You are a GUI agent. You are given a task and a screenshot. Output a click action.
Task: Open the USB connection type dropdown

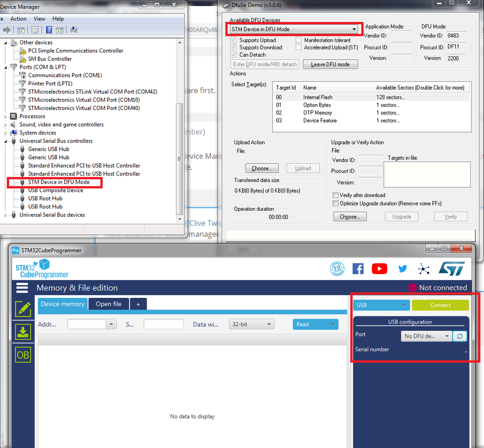coord(381,305)
